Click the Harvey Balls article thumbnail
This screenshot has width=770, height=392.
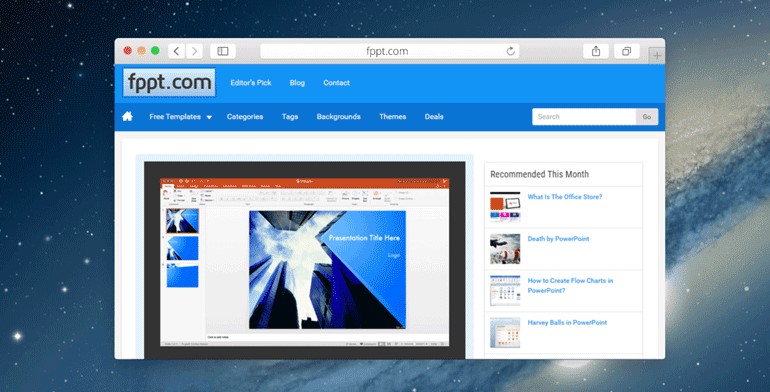(x=505, y=333)
